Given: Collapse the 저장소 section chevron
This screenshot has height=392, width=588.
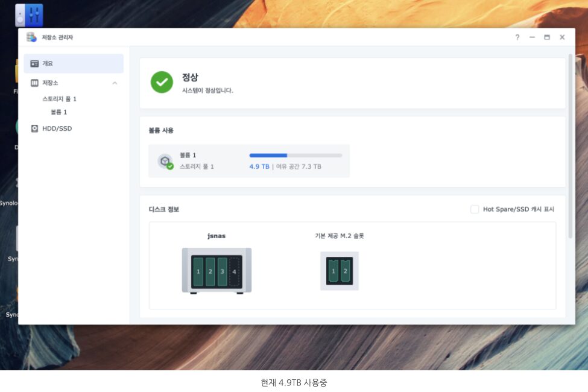Looking at the screenshot, I should click(x=115, y=83).
